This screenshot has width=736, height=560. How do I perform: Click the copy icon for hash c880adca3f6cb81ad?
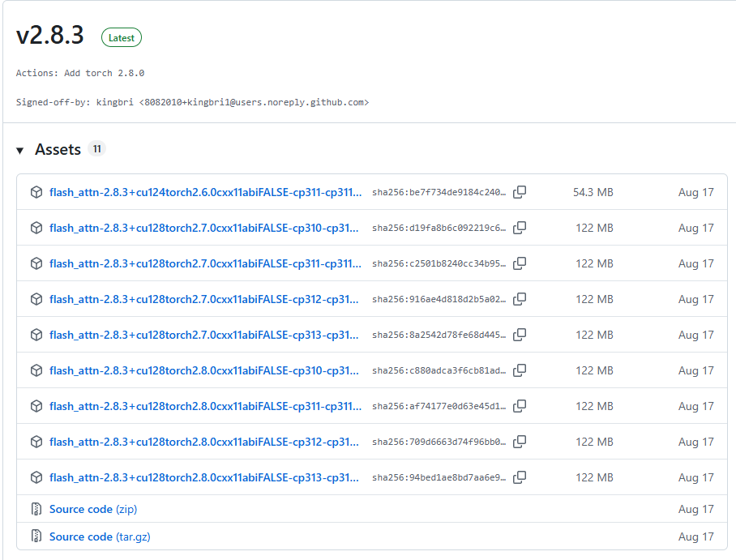click(520, 370)
